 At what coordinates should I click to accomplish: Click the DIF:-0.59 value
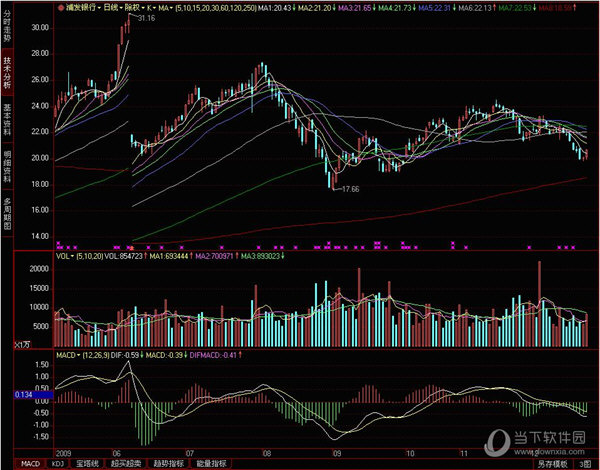pyautogui.click(x=125, y=355)
